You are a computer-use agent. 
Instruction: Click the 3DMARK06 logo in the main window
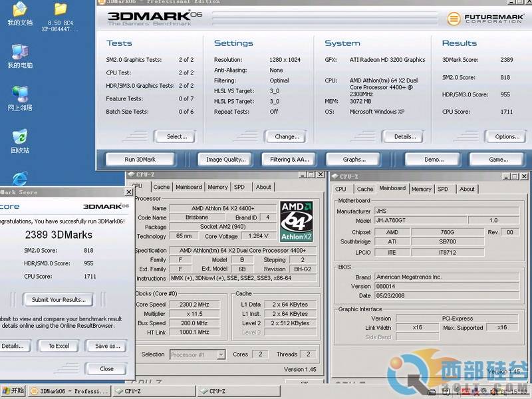[155, 18]
